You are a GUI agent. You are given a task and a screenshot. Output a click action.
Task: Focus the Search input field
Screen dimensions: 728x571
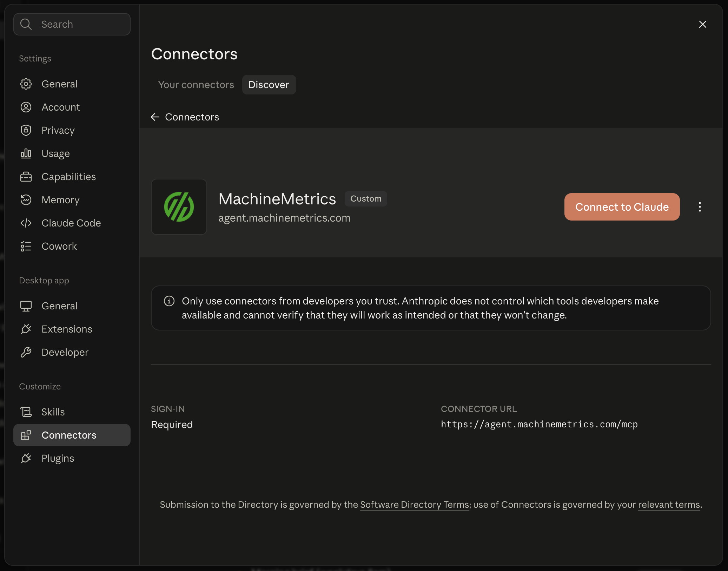(x=72, y=24)
